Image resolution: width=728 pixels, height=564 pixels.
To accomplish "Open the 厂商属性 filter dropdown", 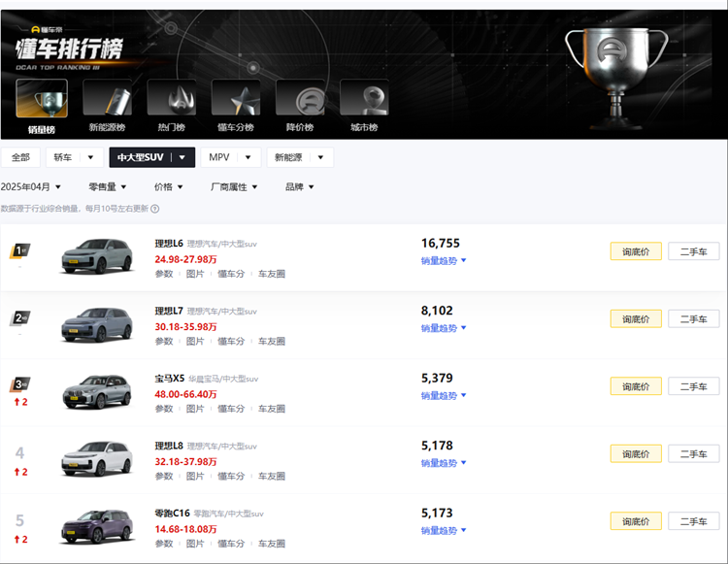I will click(234, 186).
